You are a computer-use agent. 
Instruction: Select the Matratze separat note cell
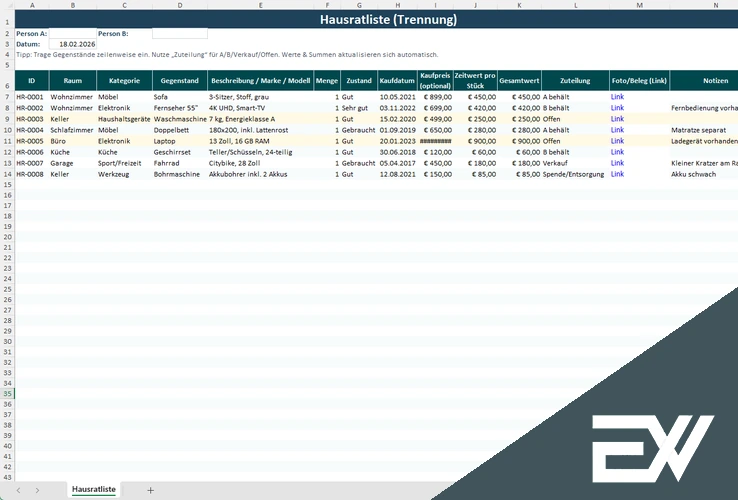tap(704, 130)
